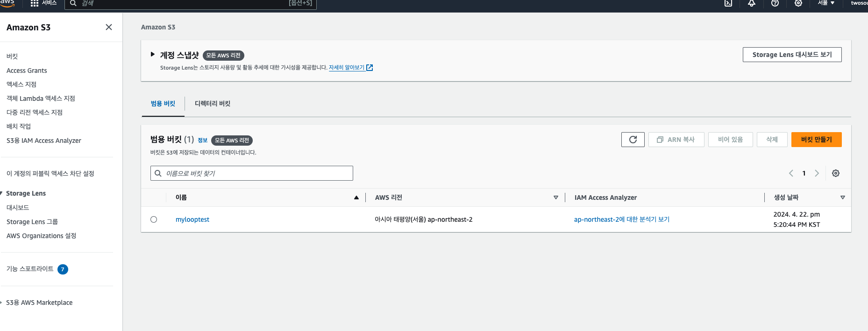Click the orange 버킷 만들기 button
This screenshot has width=868, height=331.
tap(817, 140)
